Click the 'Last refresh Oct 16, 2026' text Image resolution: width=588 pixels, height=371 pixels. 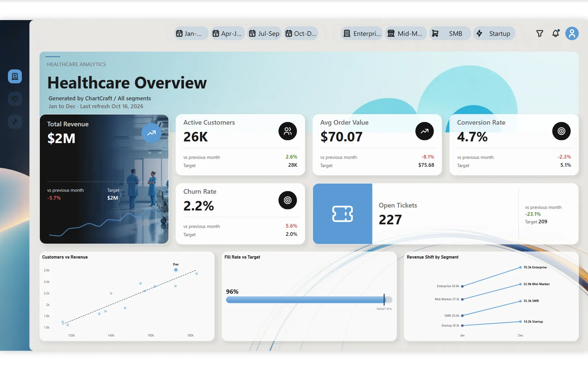(x=112, y=106)
